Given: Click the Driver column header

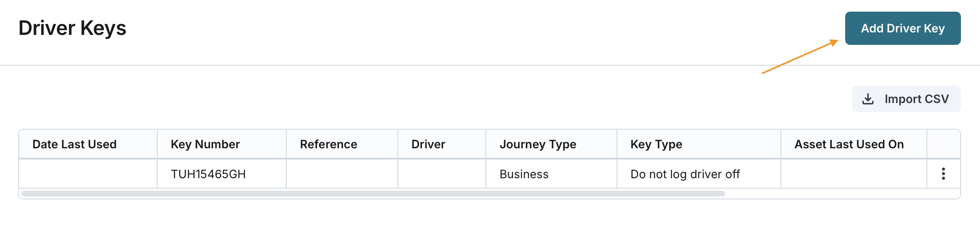Looking at the screenshot, I should (x=428, y=144).
